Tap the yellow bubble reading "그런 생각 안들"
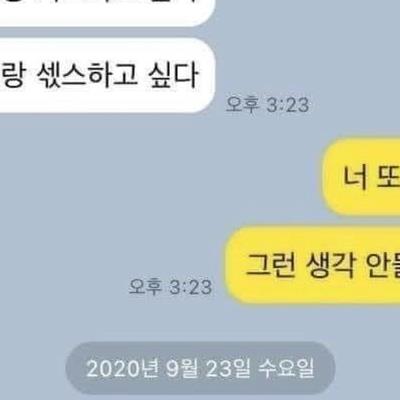This screenshot has height=400, width=400. coord(313,265)
